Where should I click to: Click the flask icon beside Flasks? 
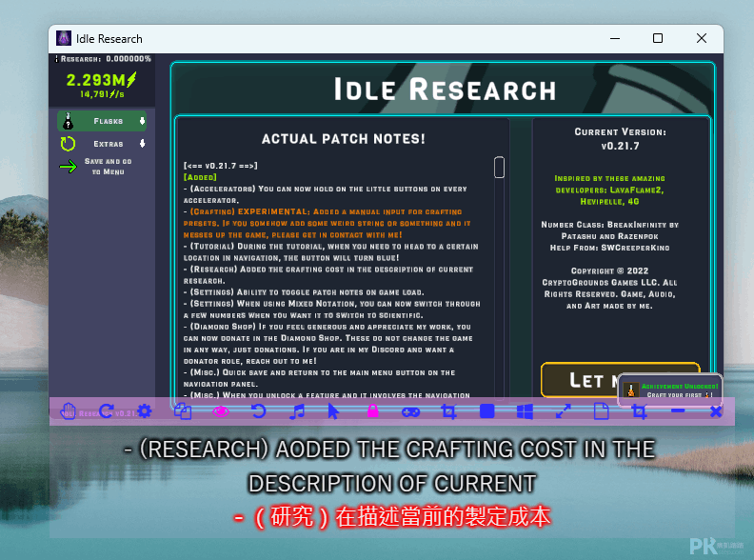click(x=69, y=121)
